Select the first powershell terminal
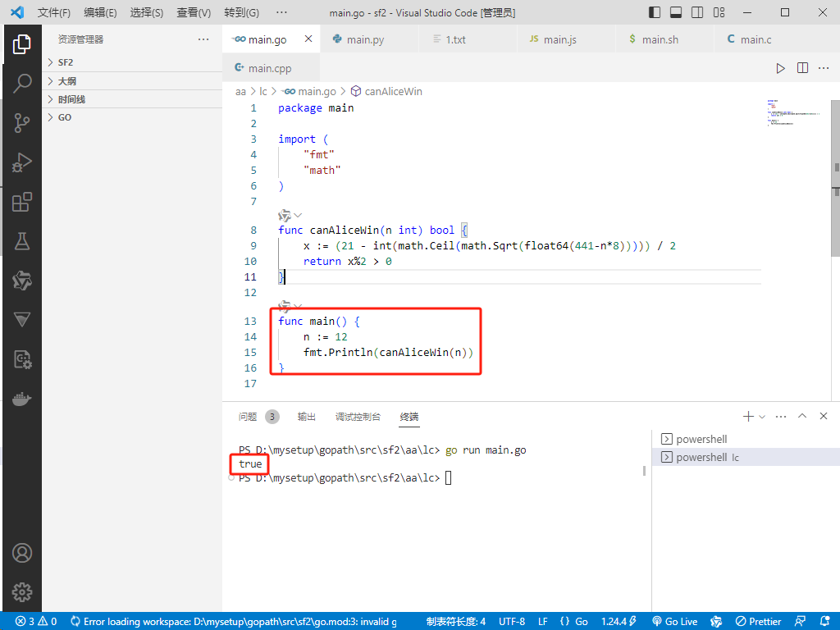The width and height of the screenshot is (840, 630). 746,440
